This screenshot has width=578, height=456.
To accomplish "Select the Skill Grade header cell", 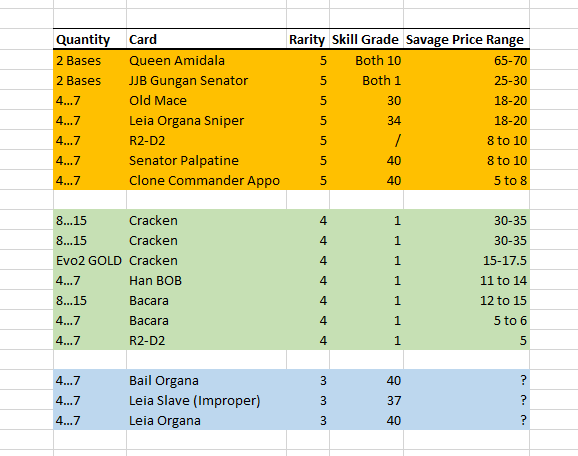I will [366, 39].
